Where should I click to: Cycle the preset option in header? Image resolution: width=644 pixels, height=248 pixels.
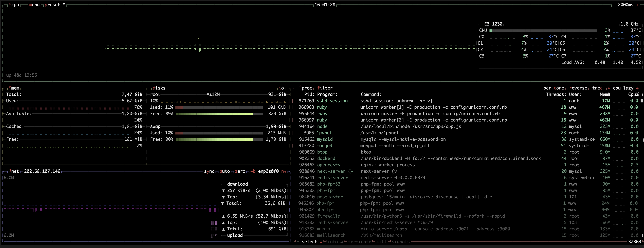pos(53,5)
